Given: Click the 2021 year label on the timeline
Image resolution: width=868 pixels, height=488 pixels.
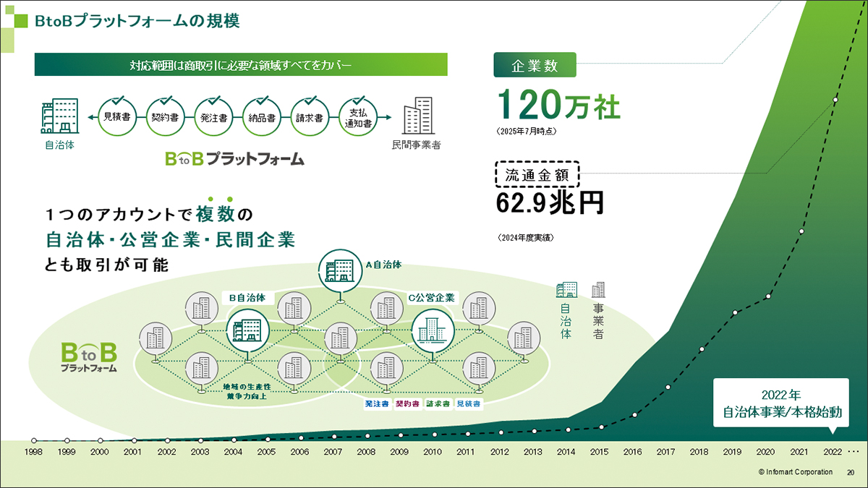Looking at the screenshot, I should (x=799, y=452).
